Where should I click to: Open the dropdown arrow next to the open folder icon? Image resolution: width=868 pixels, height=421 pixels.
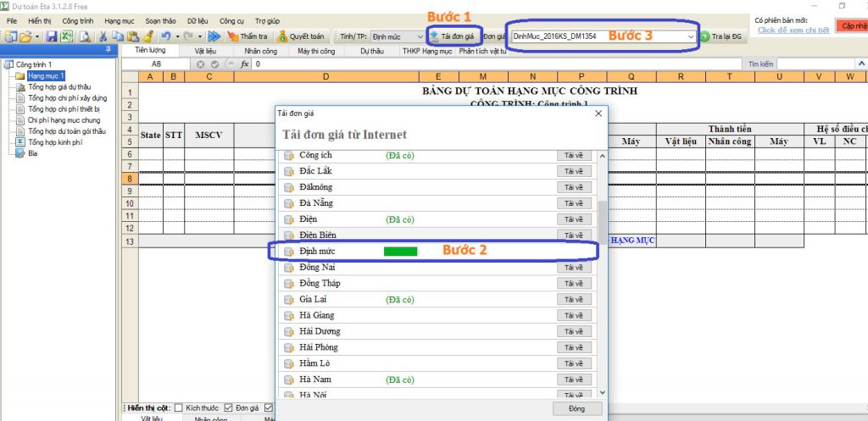36,36
